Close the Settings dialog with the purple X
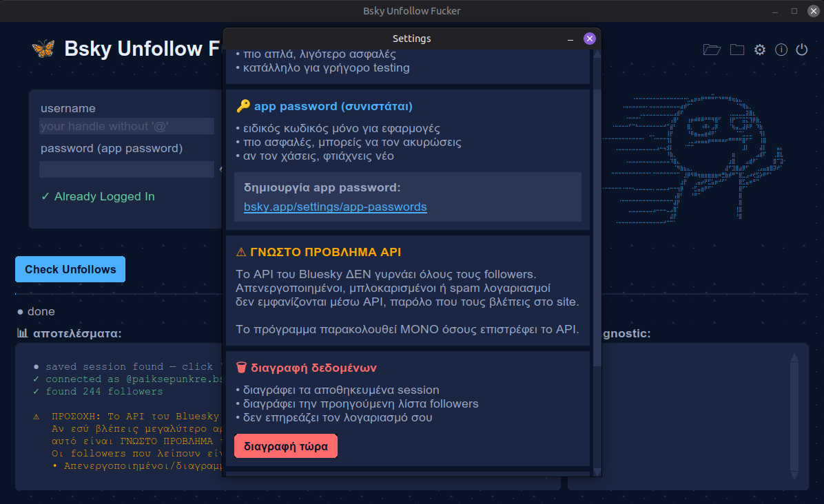This screenshot has height=504, width=824. pyautogui.click(x=589, y=39)
